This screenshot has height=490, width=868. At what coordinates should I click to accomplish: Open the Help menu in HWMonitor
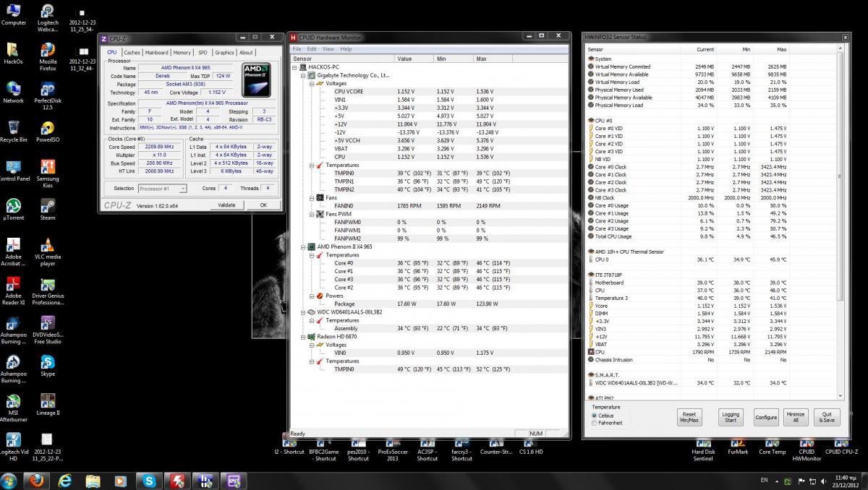(346, 49)
